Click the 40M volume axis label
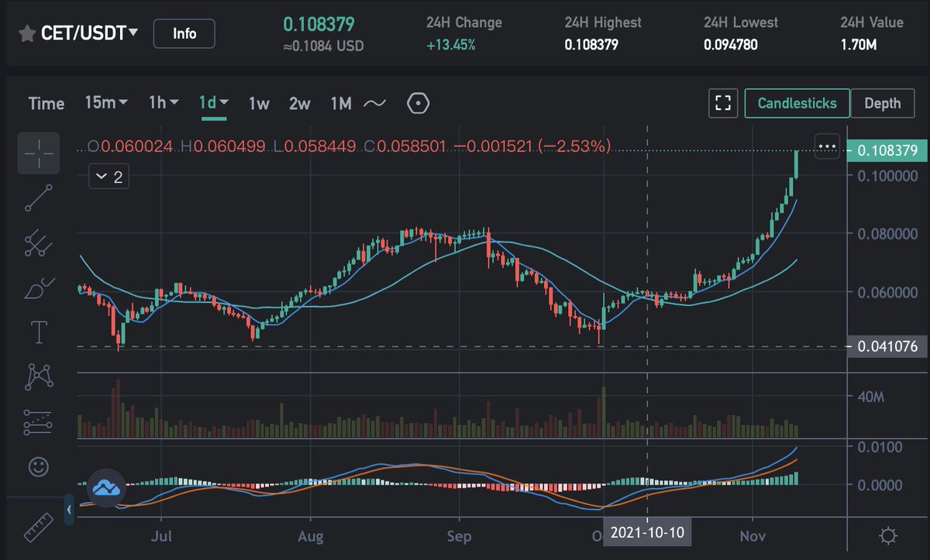This screenshot has width=930, height=560. [870, 397]
